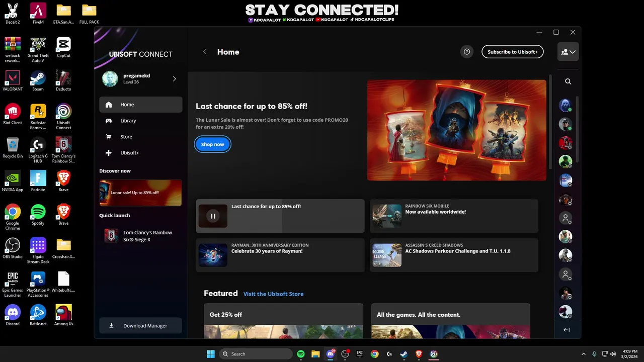Click the friends search magnifier icon

coord(568,81)
